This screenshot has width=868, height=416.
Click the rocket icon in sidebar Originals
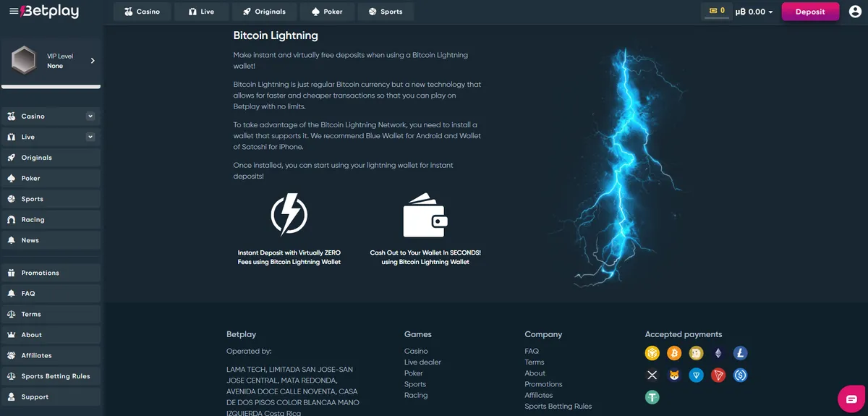point(12,158)
